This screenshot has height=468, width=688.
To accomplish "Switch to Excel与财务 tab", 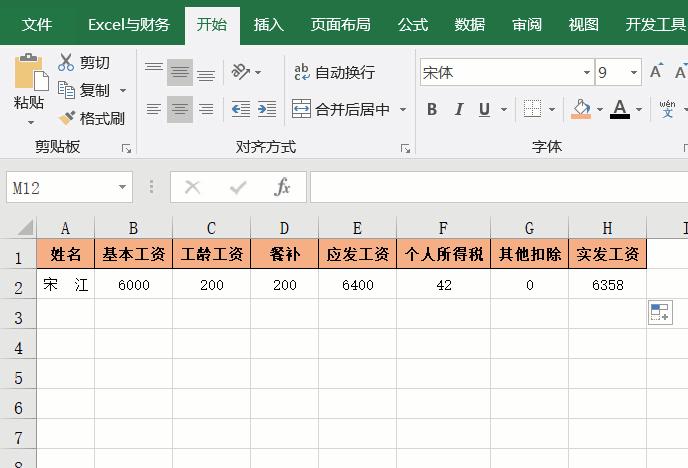I will [129, 25].
